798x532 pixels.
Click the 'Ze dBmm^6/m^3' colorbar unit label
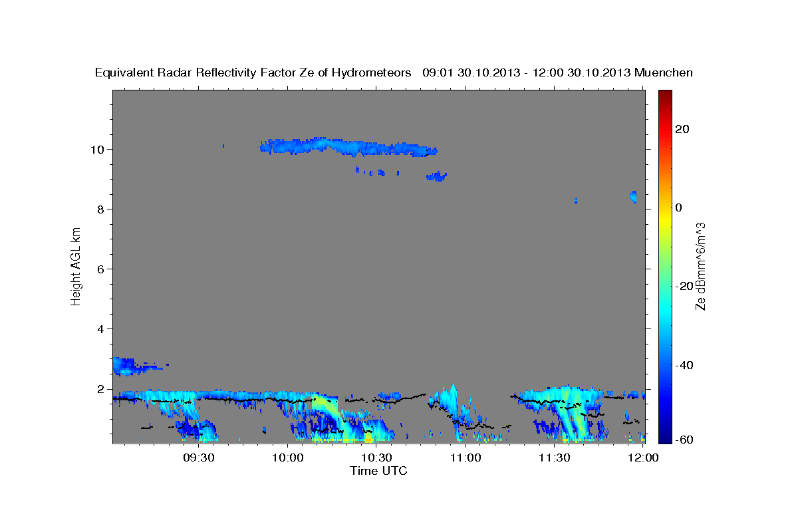pyautogui.click(x=700, y=266)
